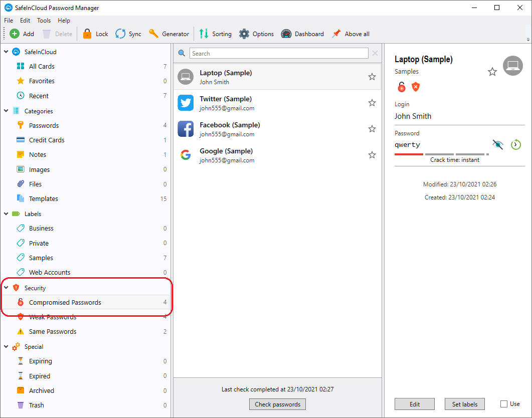Toggle password visibility eye icon
Image resolution: width=532 pixels, height=418 pixels.
click(498, 144)
